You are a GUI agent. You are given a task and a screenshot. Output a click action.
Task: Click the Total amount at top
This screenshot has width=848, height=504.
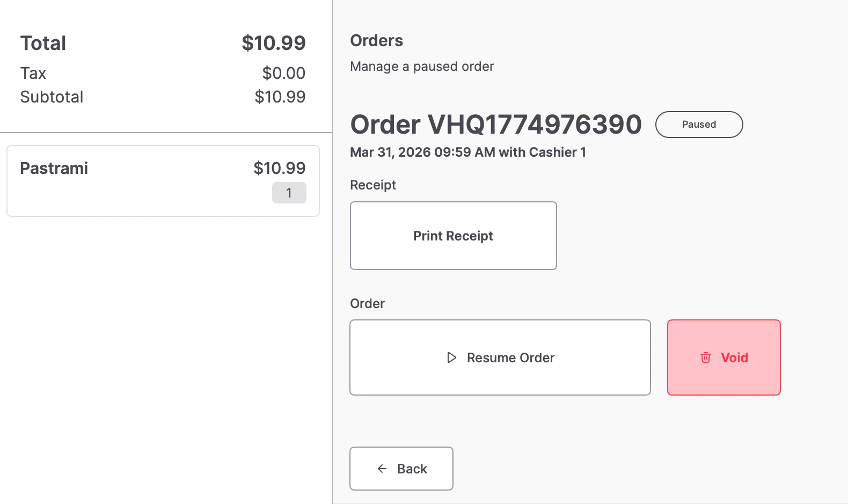tap(273, 43)
